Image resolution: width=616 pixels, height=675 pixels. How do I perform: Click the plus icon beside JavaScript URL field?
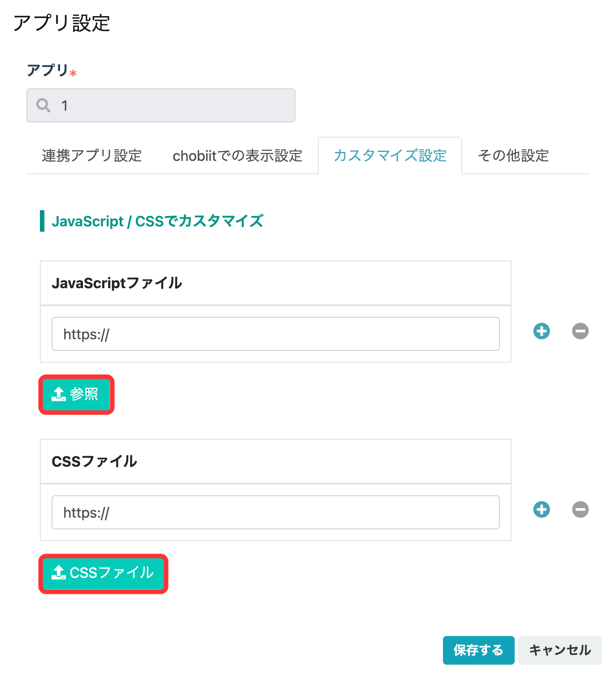[542, 331]
